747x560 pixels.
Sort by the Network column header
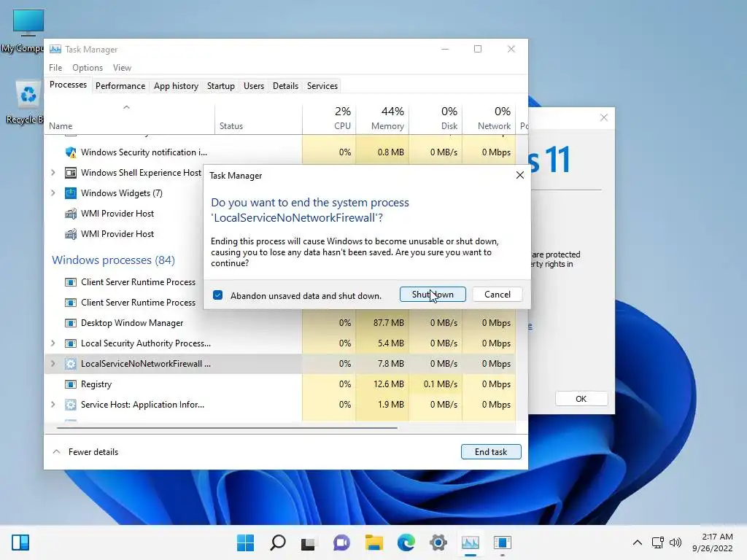[x=489, y=118]
